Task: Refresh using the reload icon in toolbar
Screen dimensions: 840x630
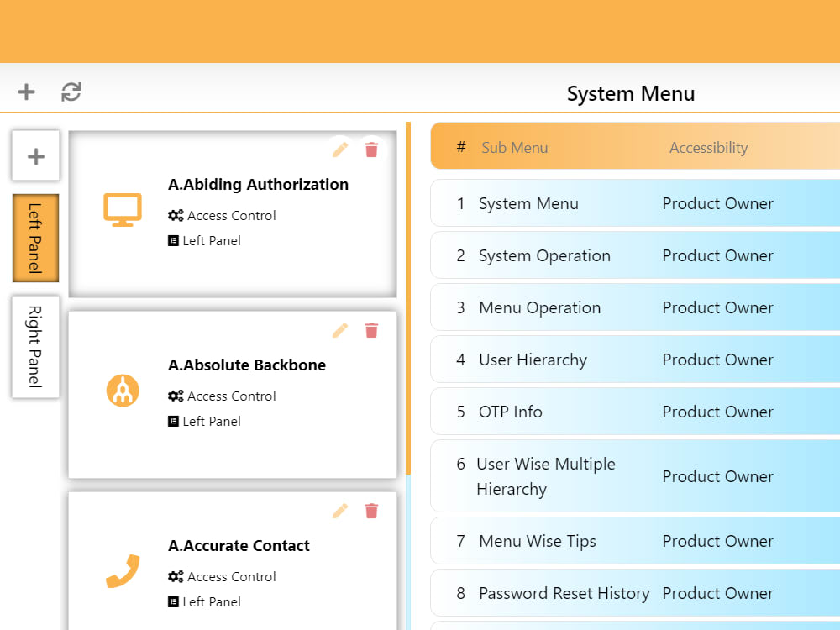Action: pyautogui.click(x=71, y=92)
